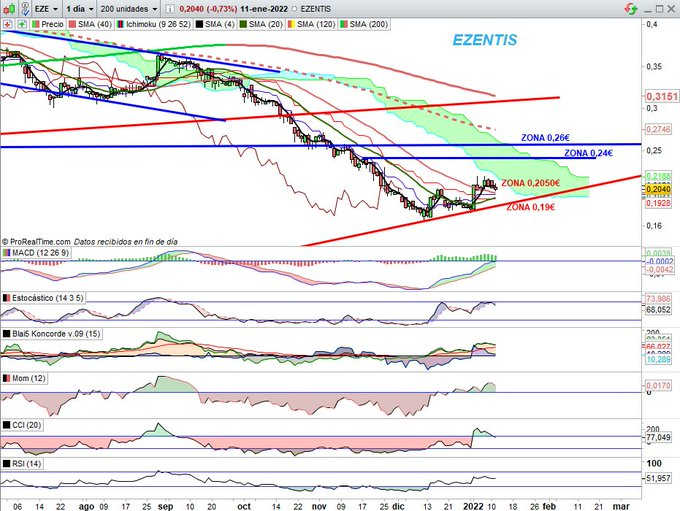This screenshot has height=511, width=680.
Task: Click the red/green buy-sell arrows icon
Action: click(631, 8)
